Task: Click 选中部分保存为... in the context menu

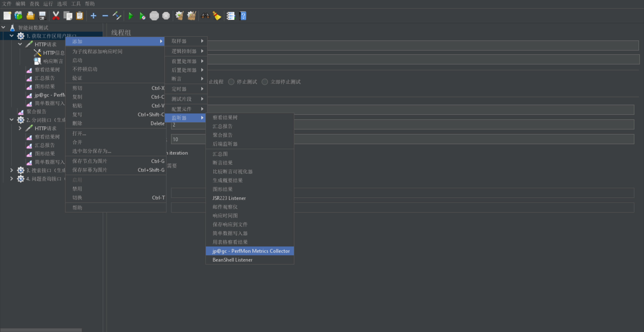Action: pyautogui.click(x=116, y=151)
